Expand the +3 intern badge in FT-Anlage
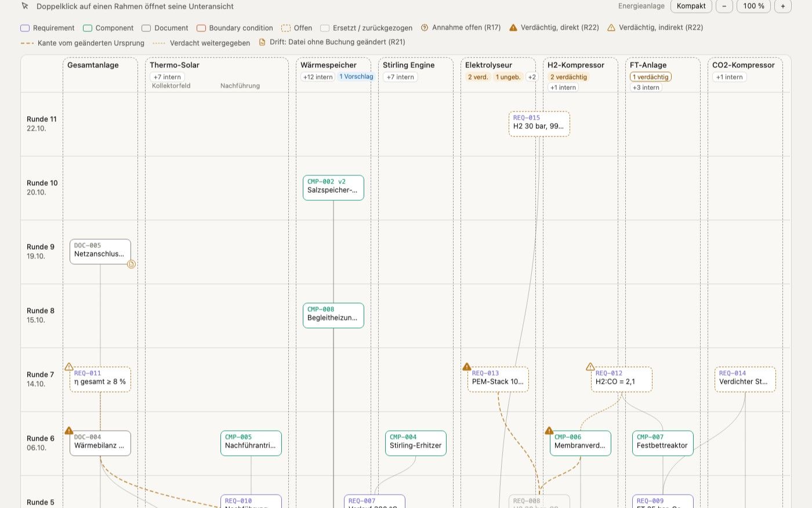Viewport: 812px width, 508px height. coord(646,88)
